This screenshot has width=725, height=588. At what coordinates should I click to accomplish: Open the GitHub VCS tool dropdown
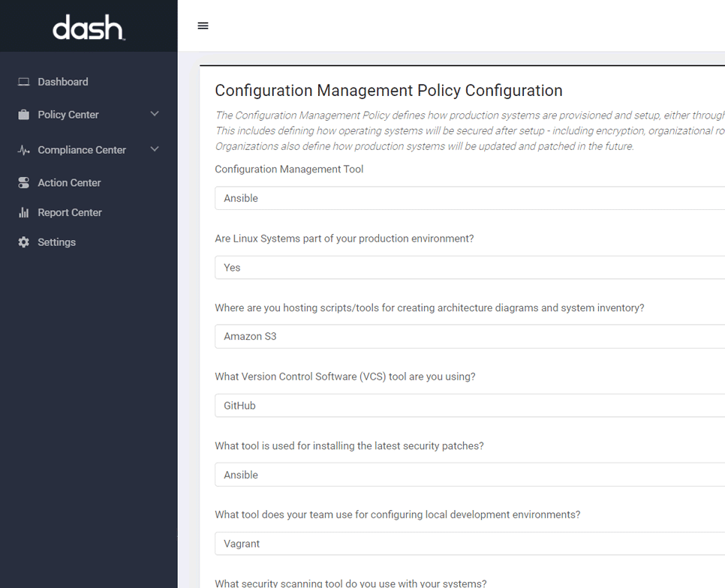[470, 406]
